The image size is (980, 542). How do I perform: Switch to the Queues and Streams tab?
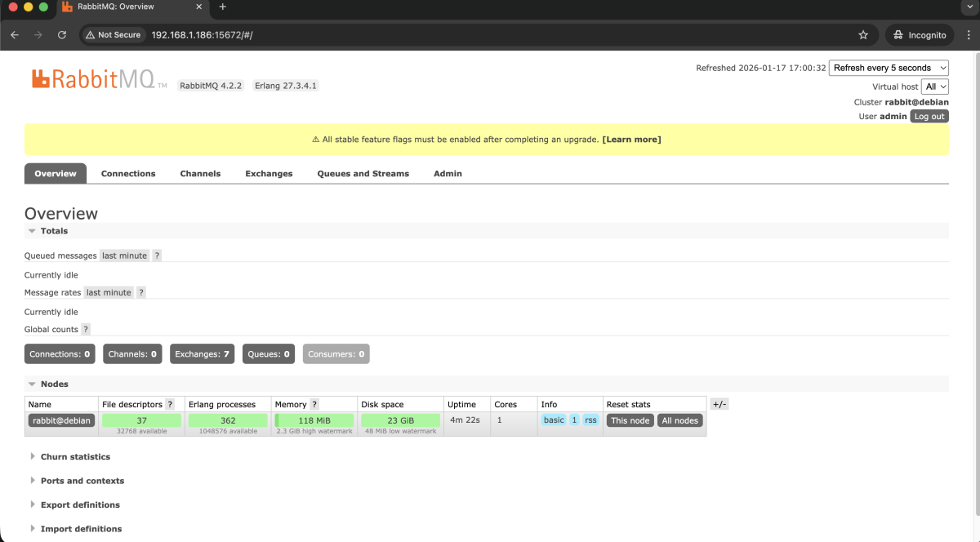point(363,174)
